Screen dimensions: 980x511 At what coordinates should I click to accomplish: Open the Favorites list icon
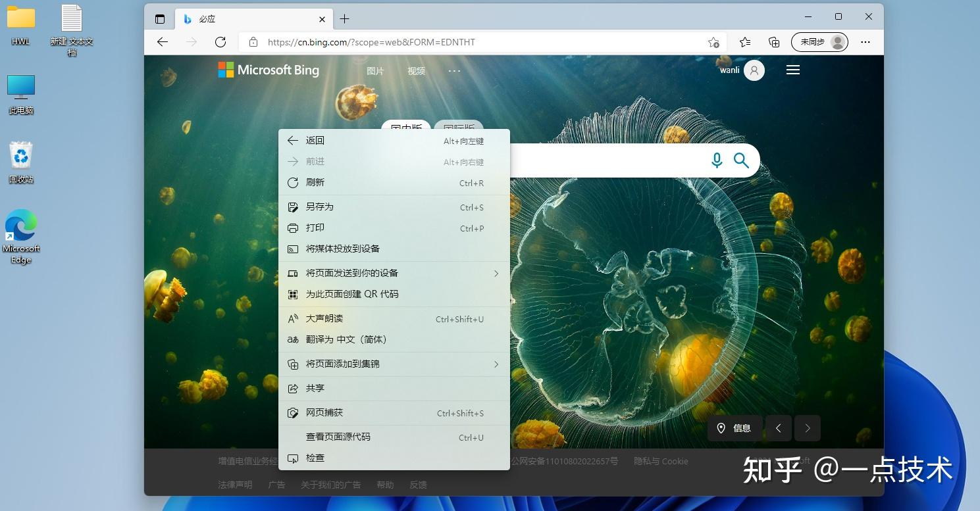tap(745, 42)
